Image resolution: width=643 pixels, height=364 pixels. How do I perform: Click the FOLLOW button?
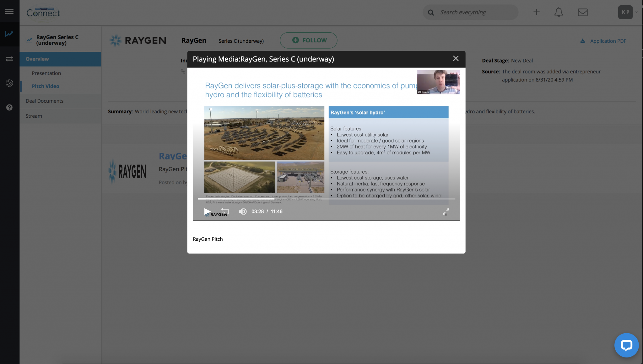[x=308, y=40]
